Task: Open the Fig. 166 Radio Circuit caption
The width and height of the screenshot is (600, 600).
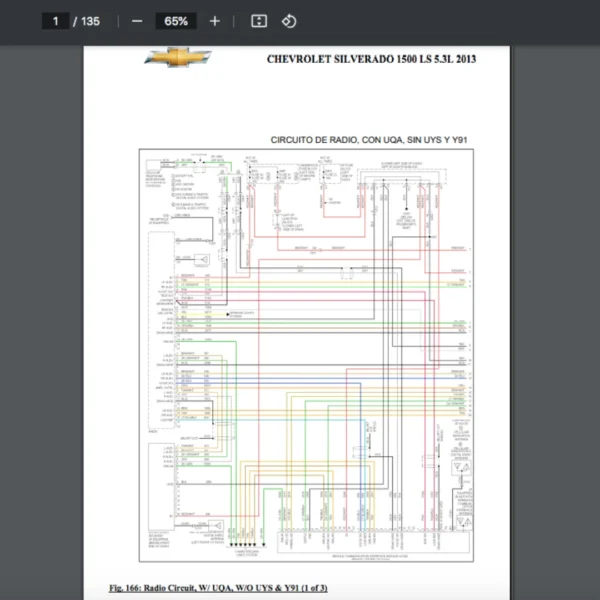Action: 218,587
